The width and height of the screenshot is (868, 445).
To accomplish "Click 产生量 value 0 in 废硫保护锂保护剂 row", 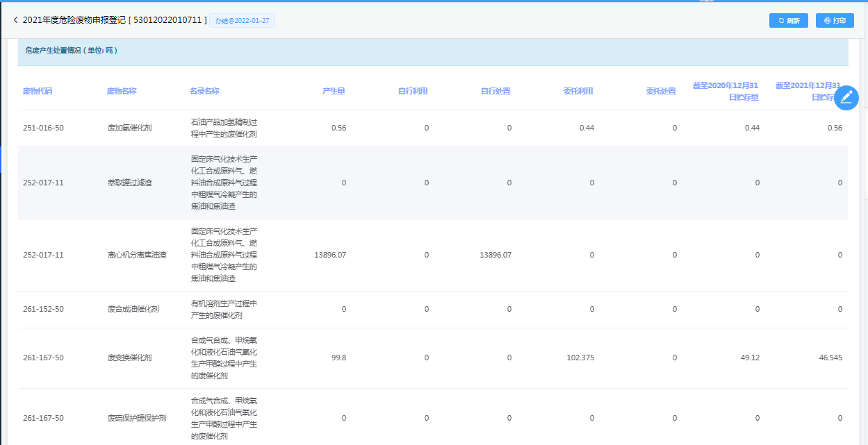I will pos(344,418).
